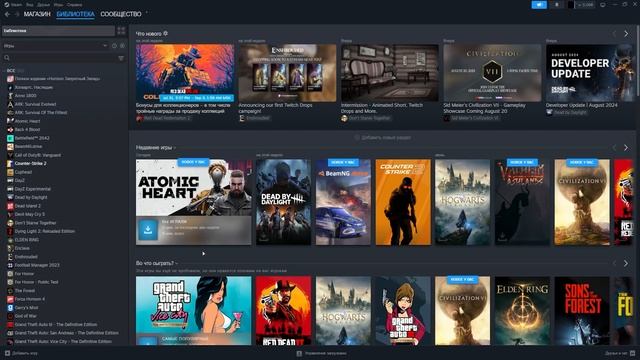Download Atomic Heart with the blue button
Screen dimensions: 640x360
click(148, 230)
